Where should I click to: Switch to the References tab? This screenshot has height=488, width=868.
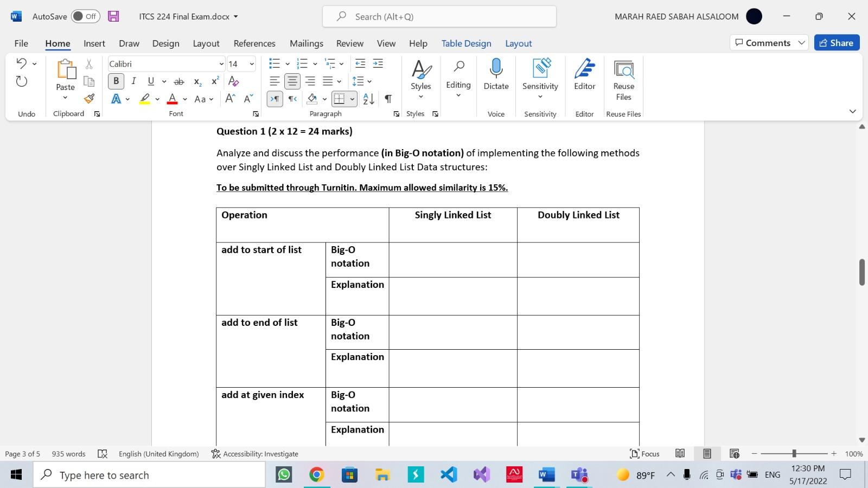(x=254, y=43)
